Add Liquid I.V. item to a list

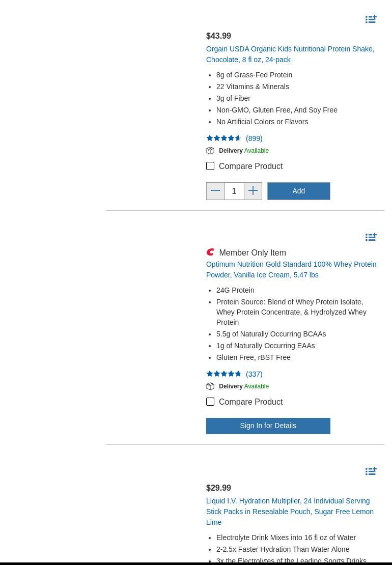point(371,471)
